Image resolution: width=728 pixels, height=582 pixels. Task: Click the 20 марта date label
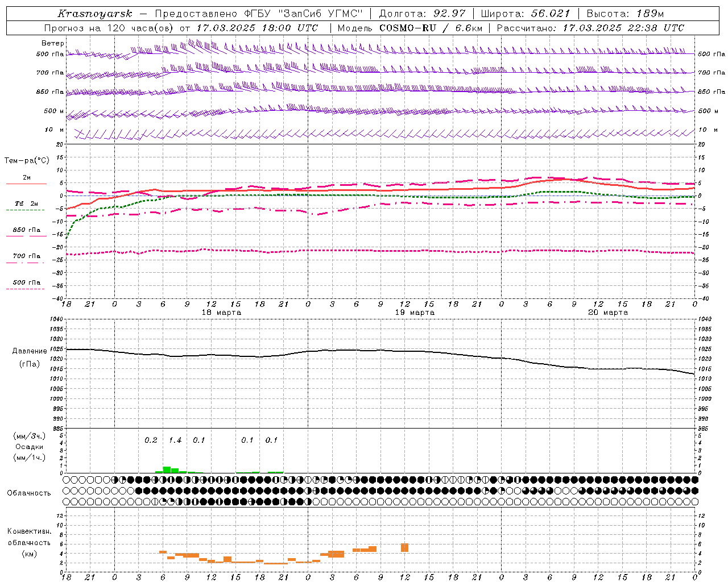pyautogui.click(x=608, y=313)
